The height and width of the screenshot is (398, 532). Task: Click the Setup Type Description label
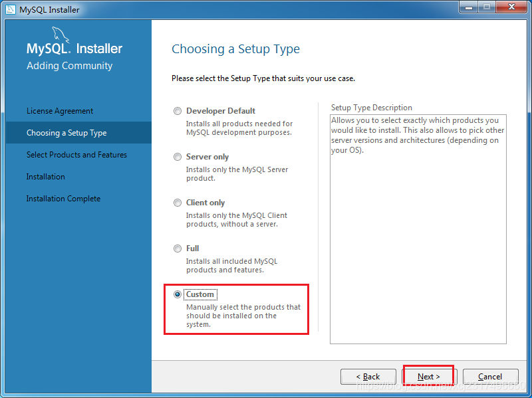(372, 108)
